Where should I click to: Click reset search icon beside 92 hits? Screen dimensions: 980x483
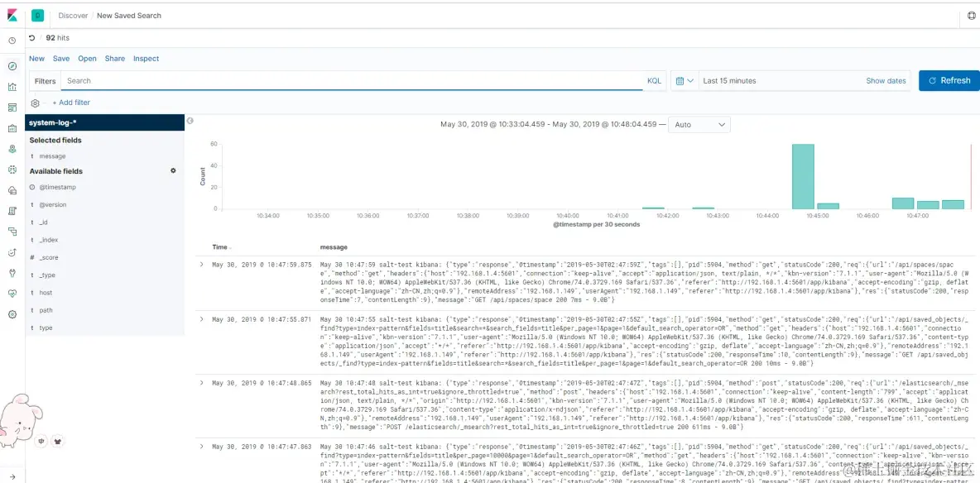coord(32,38)
